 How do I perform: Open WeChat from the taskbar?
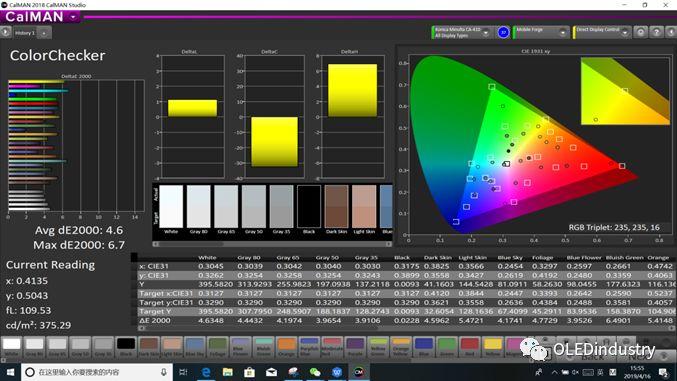(315, 372)
